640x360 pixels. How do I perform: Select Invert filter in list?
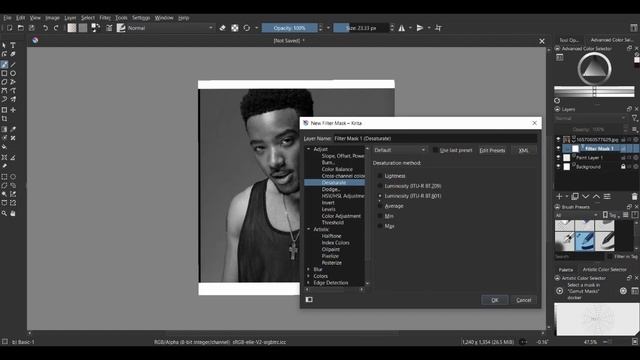328,202
